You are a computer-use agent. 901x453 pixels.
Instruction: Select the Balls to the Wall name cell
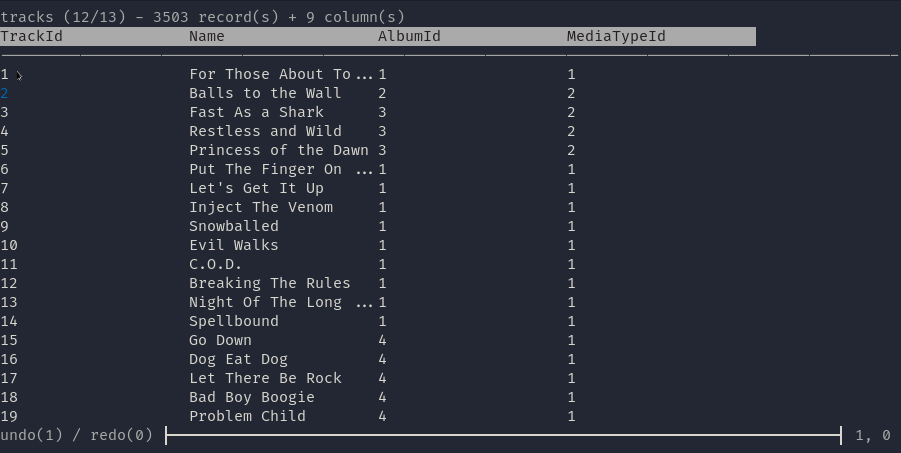(x=265, y=93)
